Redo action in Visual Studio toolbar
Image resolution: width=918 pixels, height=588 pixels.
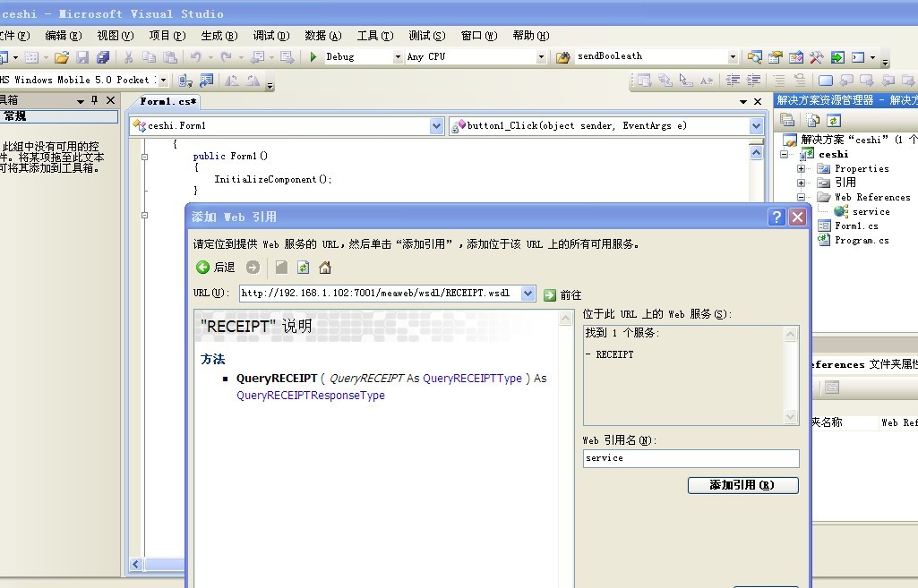tap(226, 56)
